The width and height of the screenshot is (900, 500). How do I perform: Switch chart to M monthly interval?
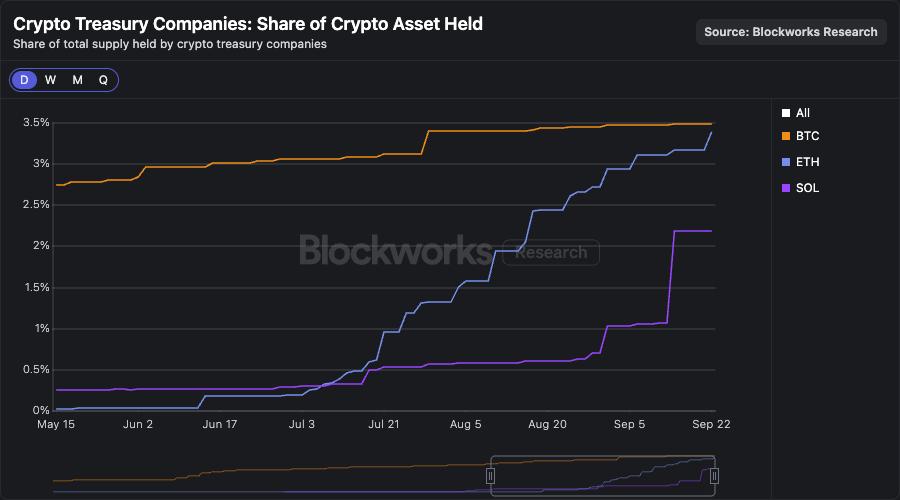point(77,80)
